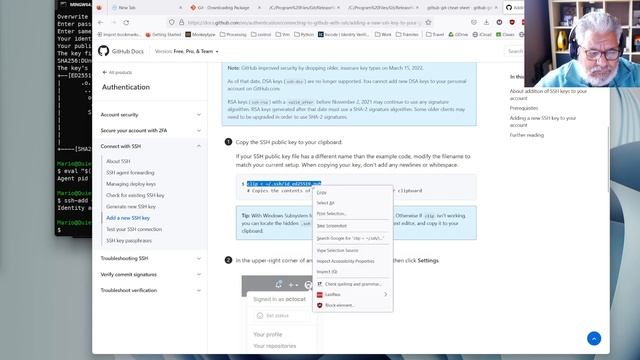Choose Select All in the context menu
Image resolution: width=640 pixels, height=360 pixels.
pos(353,203)
